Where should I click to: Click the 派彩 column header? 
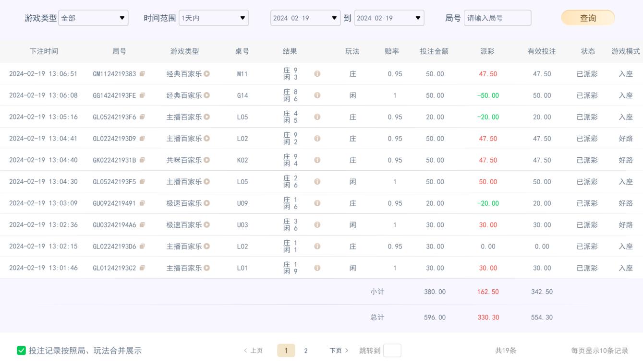(x=487, y=51)
